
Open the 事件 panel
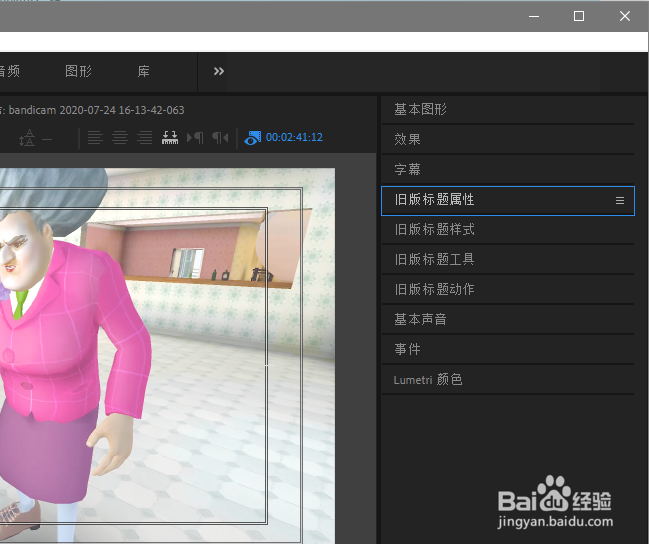point(507,349)
